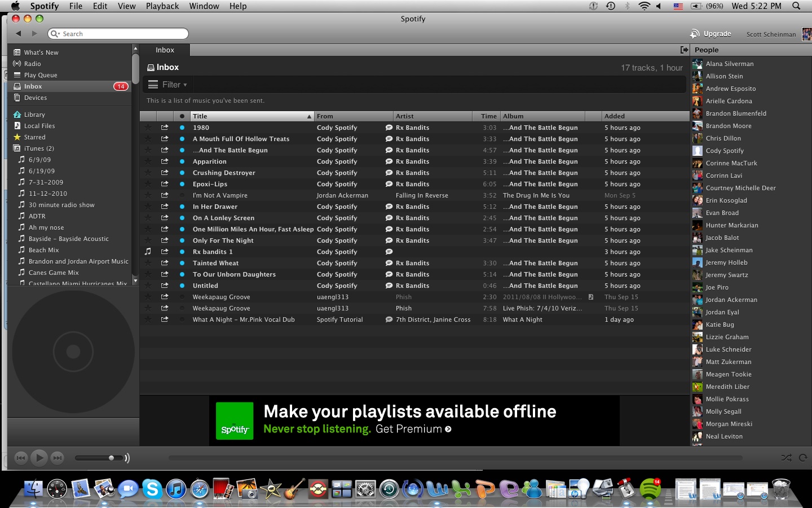
Task: Open Local Files in the sidebar
Action: coord(39,126)
